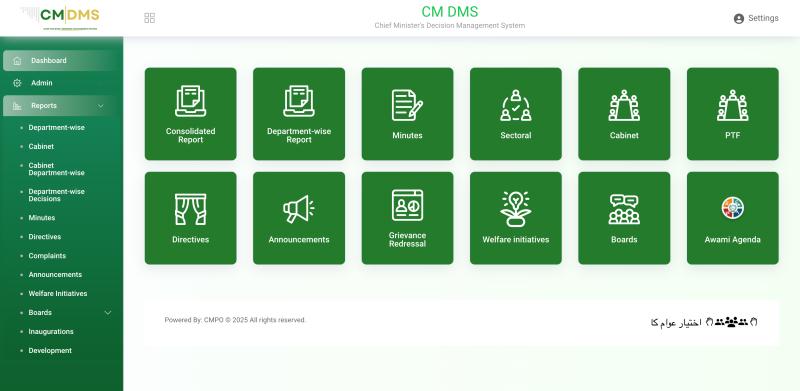Click the grid menu icon in the header
800x391 pixels.
(149, 18)
